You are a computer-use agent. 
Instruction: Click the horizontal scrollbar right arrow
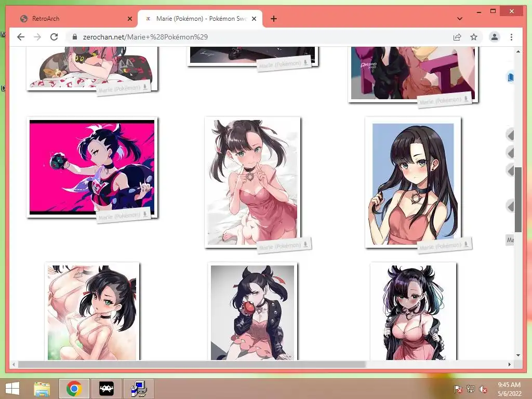coord(509,364)
